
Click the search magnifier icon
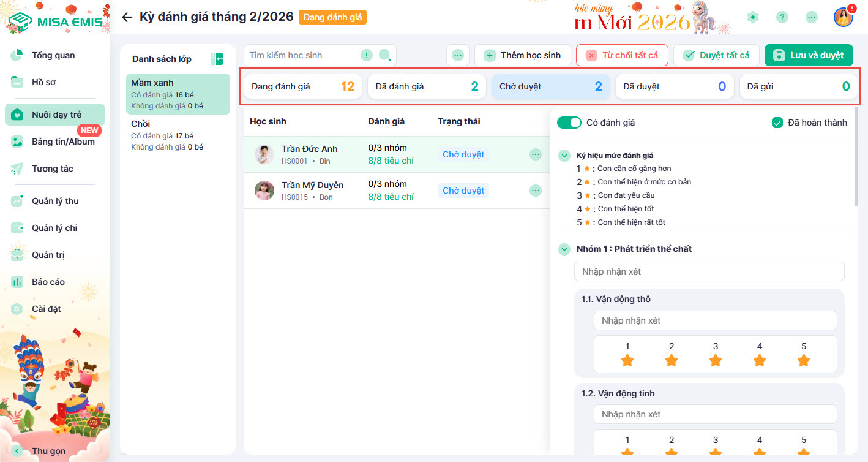(385, 56)
